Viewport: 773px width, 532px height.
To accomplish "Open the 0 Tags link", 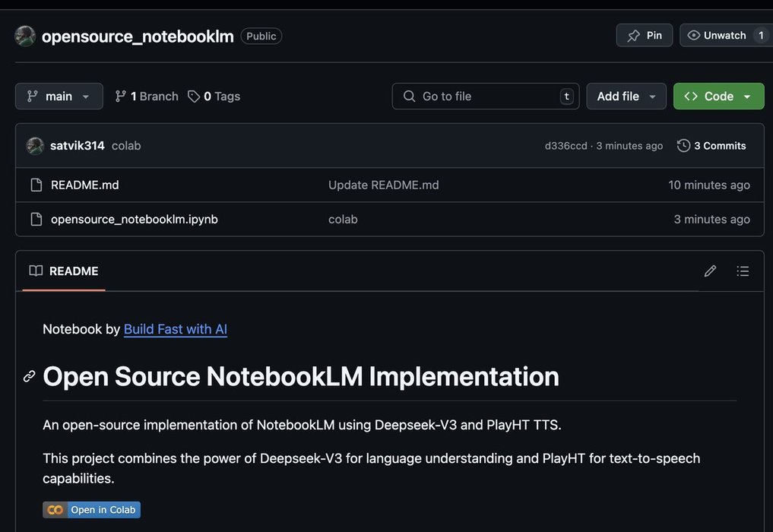I will coord(214,97).
